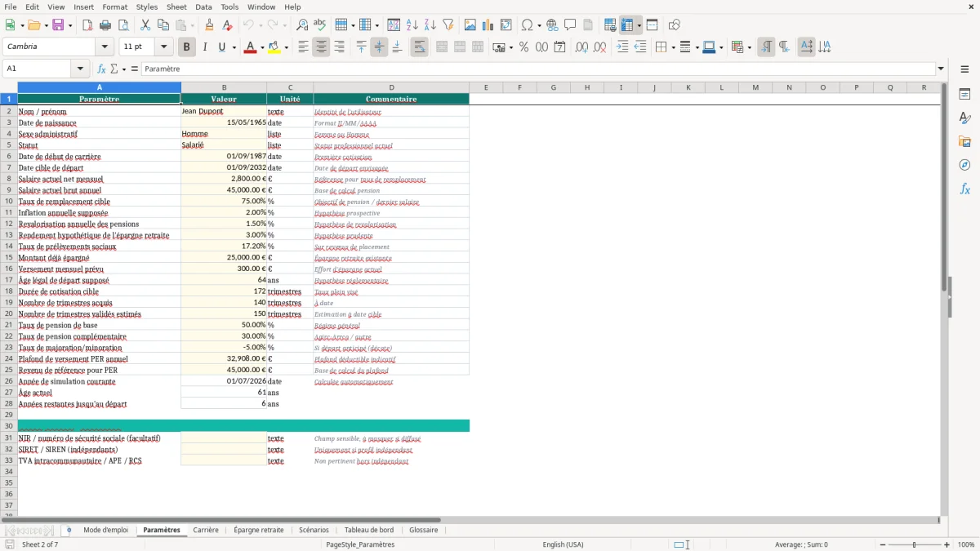Image resolution: width=980 pixels, height=551 pixels.
Task: Switch to the Scénarios sheet tab
Action: click(x=314, y=530)
